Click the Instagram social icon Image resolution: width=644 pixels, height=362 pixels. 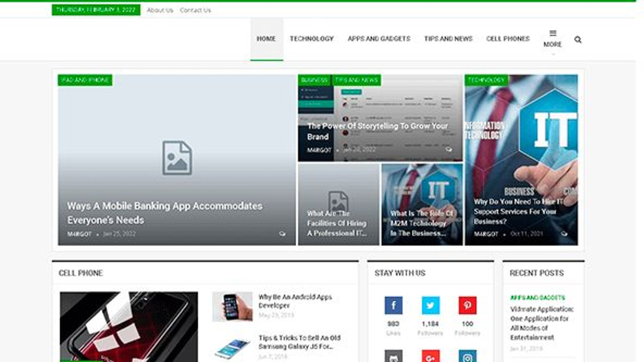click(x=467, y=357)
